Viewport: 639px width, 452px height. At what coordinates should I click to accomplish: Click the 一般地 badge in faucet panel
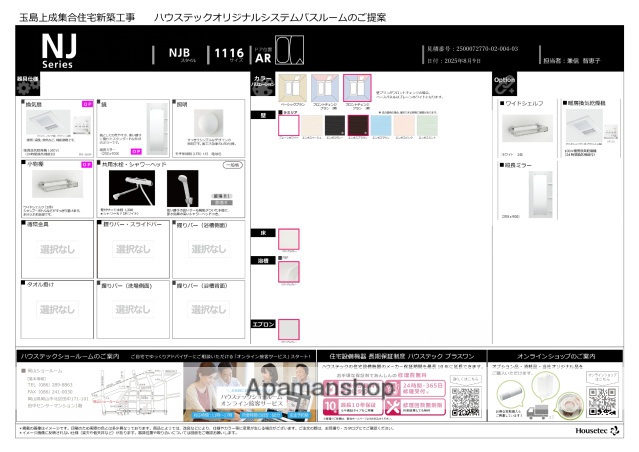230,164
